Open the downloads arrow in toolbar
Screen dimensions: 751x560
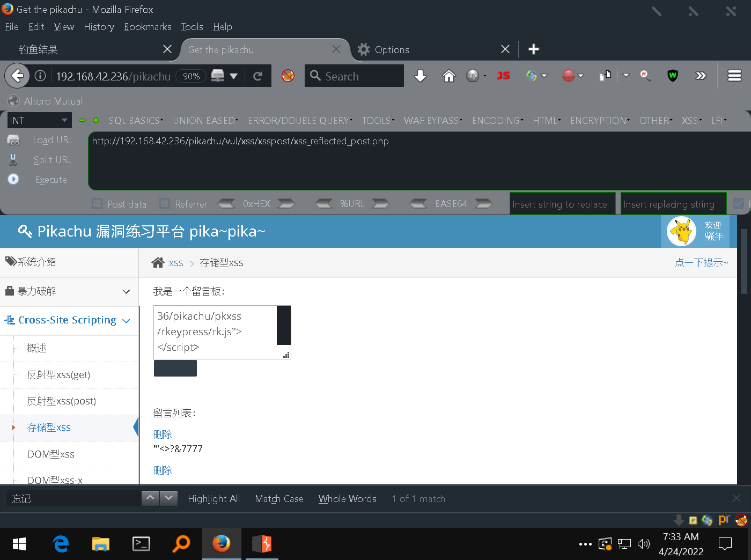point(421,76)
